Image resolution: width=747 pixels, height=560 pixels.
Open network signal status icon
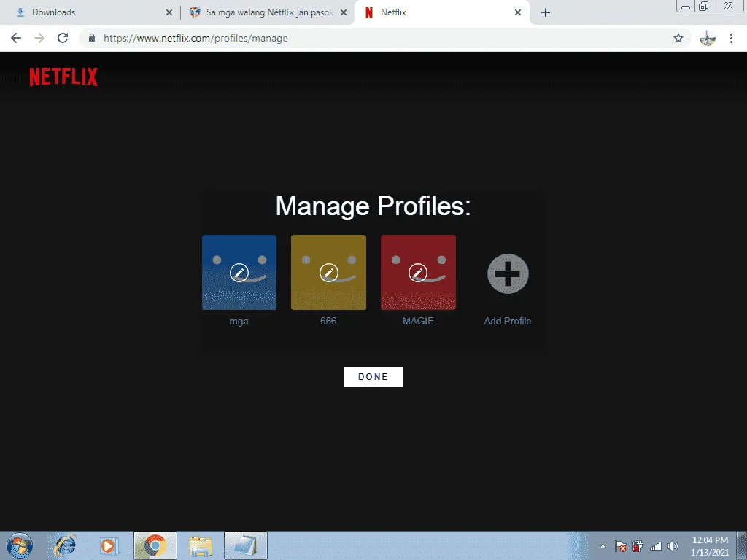click(x=656, y=546)
